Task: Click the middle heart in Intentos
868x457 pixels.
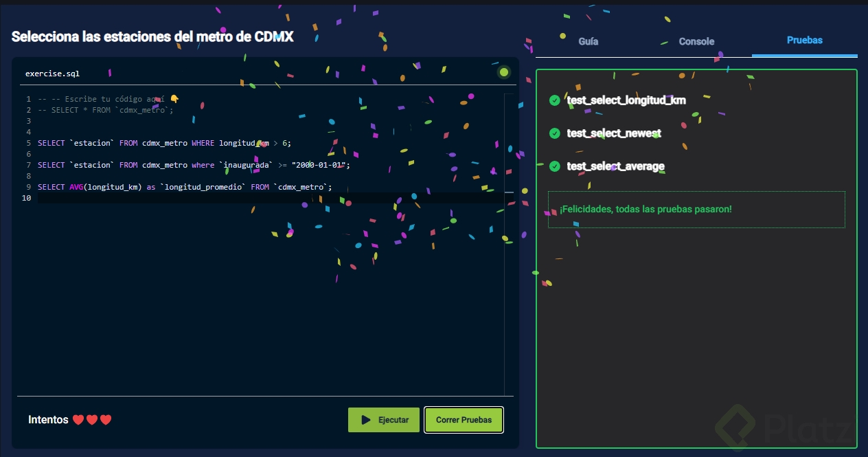Action: click(92, 420)
